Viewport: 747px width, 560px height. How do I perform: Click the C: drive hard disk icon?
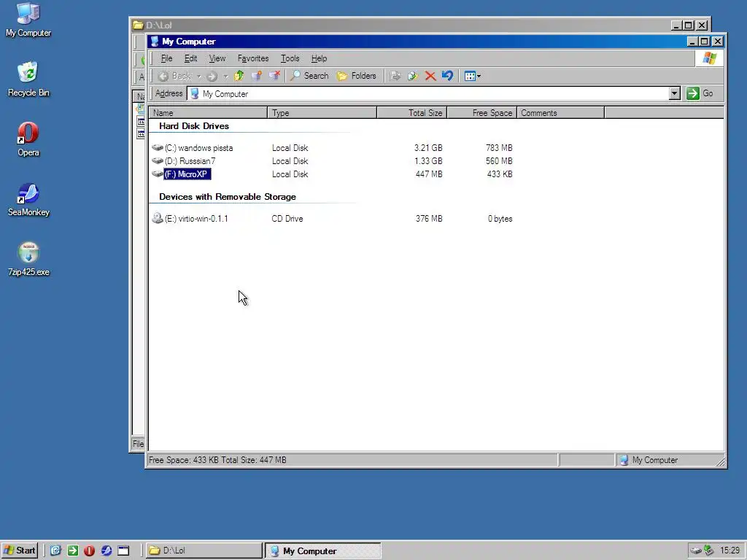pyautogui.click(x=158, y=147)
